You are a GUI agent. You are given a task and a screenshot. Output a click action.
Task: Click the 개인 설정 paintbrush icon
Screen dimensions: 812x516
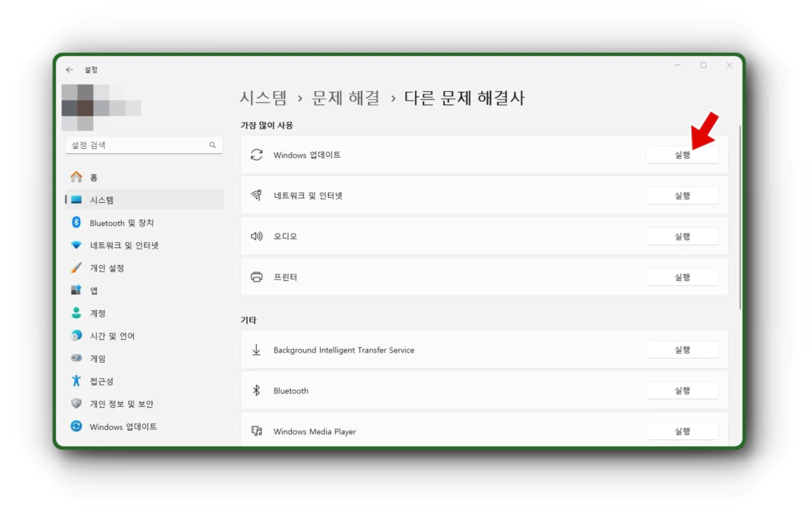point(76,268)
